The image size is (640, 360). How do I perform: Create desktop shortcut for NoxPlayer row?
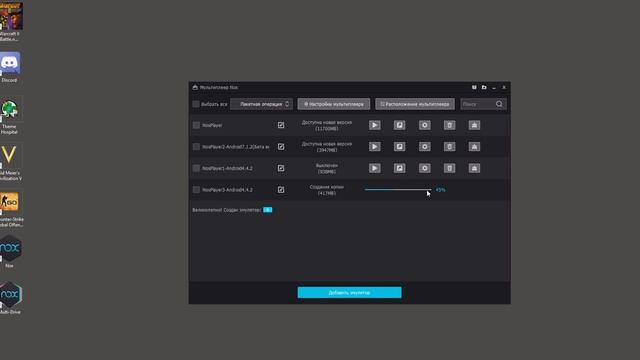(474, 125)
